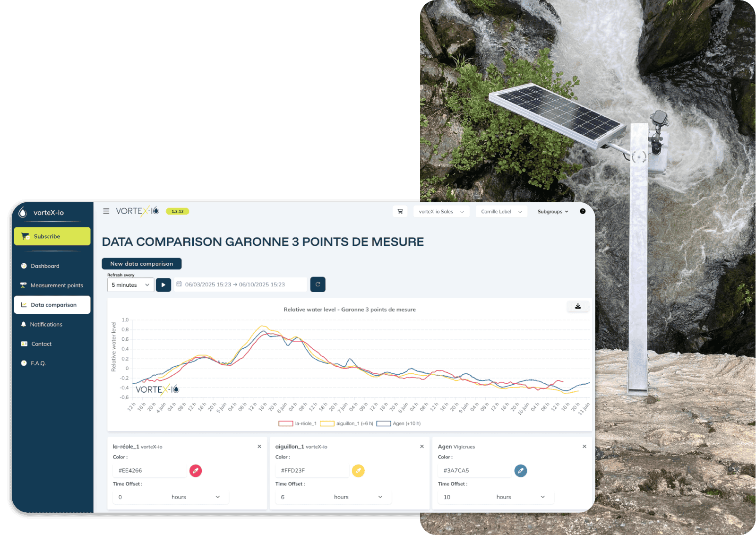Screen dimensions: 756x535
Task: Click the page title DATA COMPARISON GARONNE
Action: tap(263, 242)
